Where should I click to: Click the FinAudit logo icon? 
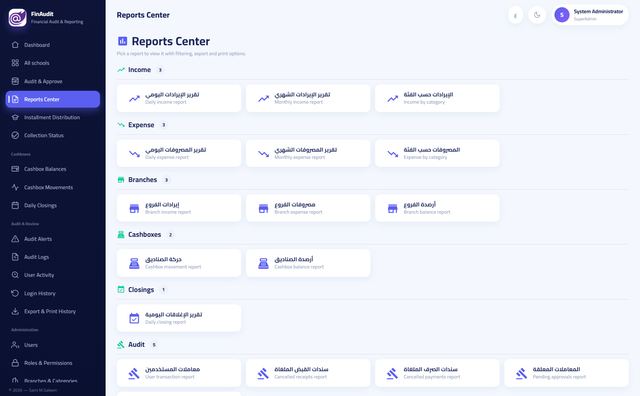click(18, 18)
